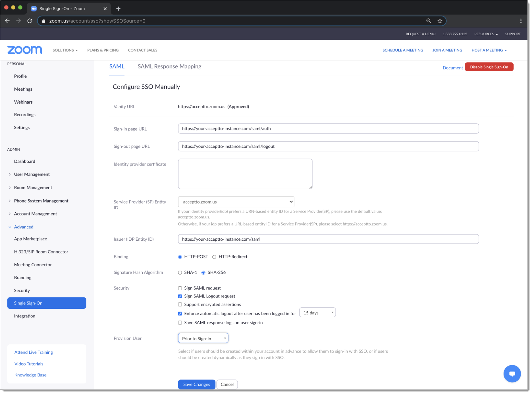Expand the Solutions menu

(65, 50)
